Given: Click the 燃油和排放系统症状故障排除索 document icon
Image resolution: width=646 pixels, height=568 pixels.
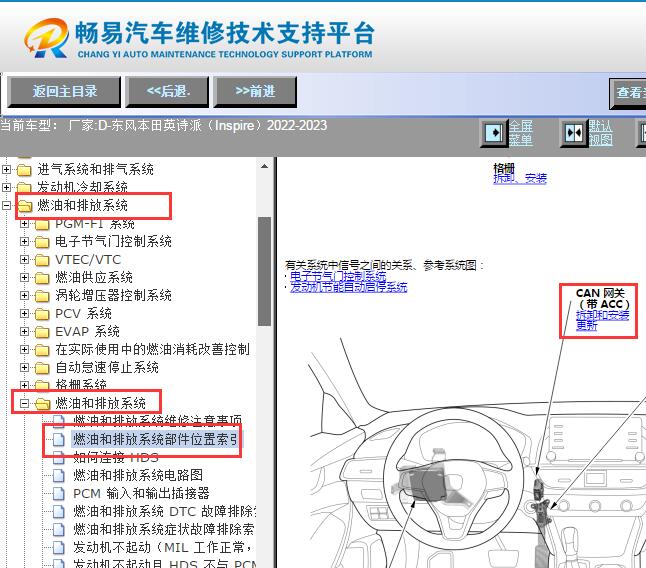Looking at the screenshot, I should [59, 529].
